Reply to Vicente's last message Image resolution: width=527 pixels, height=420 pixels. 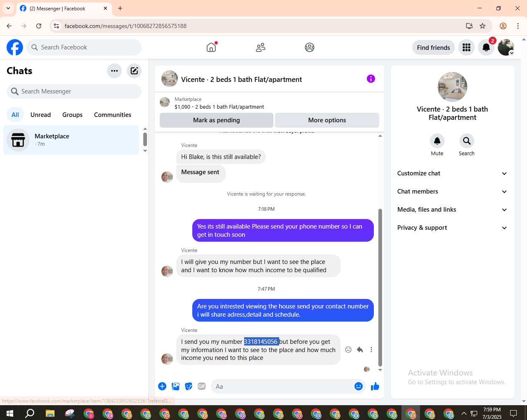(360, 350)
